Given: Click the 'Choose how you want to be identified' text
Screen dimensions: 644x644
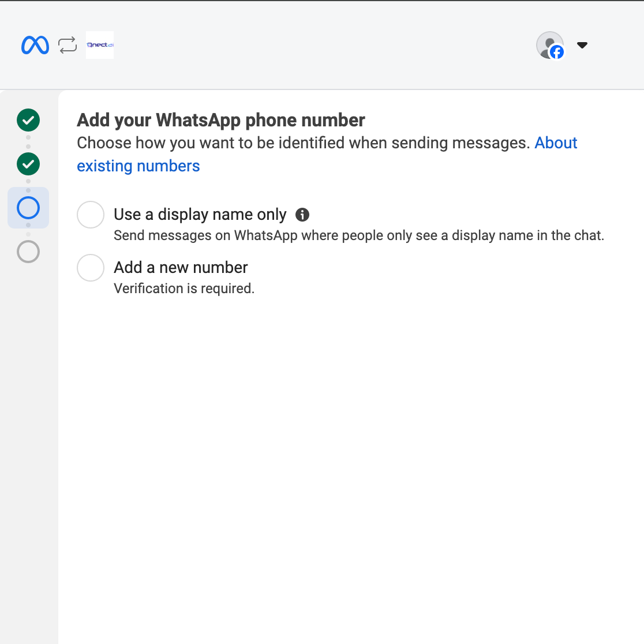Looking at the screenshot, I should pyautogui.click(x=304, y=143).
